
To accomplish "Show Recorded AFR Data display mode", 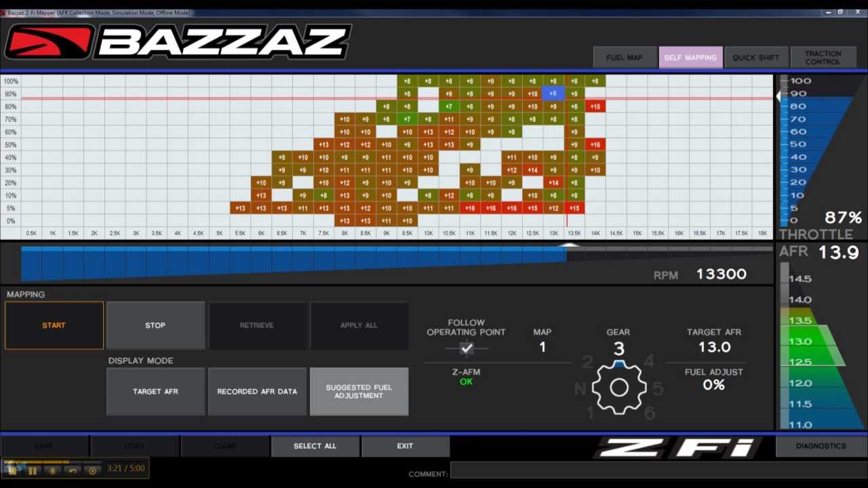I will (257, 391).
